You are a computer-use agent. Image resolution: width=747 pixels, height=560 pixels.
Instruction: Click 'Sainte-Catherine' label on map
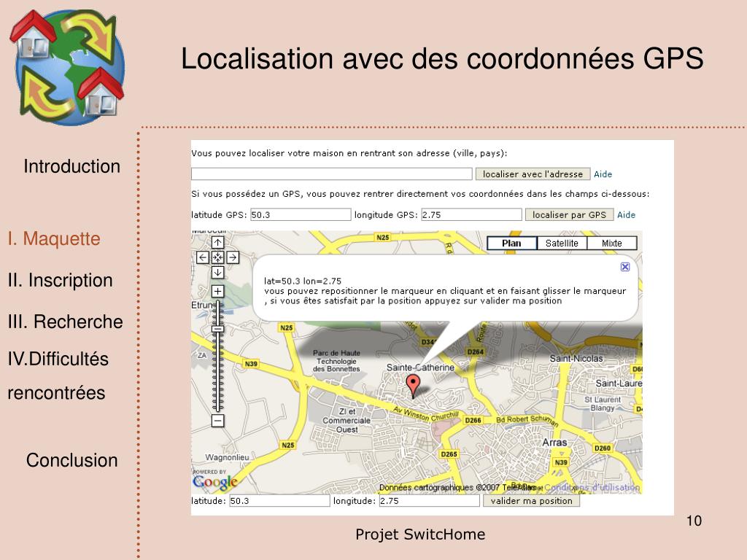click(x=420, y=367)
